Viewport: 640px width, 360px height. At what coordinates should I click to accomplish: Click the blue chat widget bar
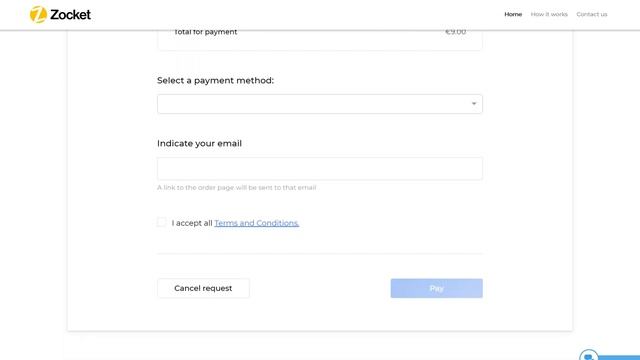click(619, 358)
